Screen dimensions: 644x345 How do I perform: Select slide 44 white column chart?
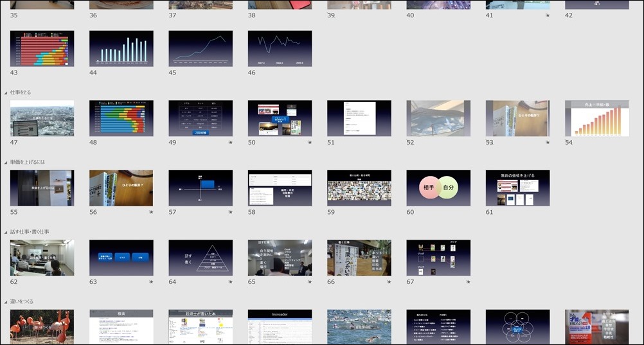121,48
